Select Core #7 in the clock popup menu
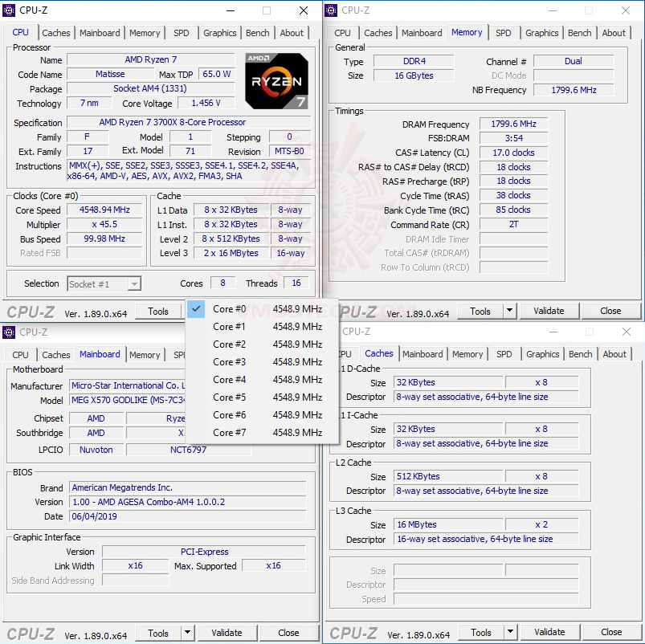This screenshot has width=645, height=644. (x=262, y=433)
